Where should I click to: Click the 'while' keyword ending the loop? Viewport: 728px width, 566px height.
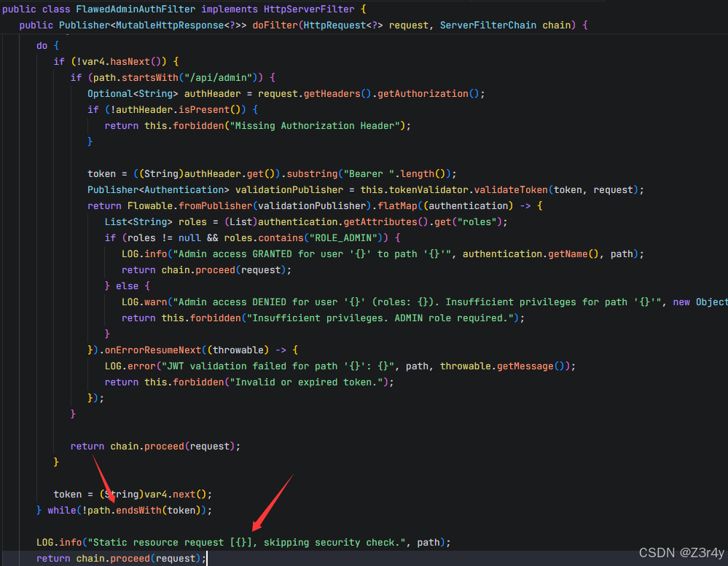(x=62, y=511)
